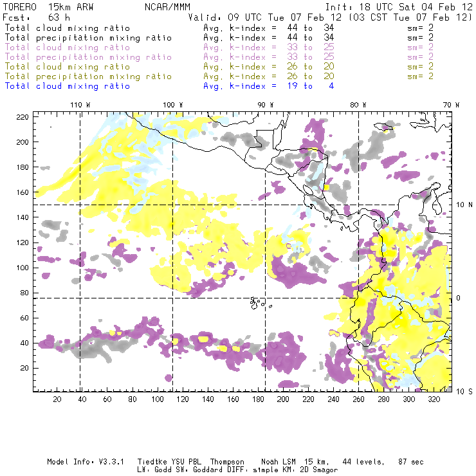The width and height of the screenshot is (476, 476).
Task: Click the olive "Total precipitation mixing ratio" legend label
Action: [x=88, y=76]
